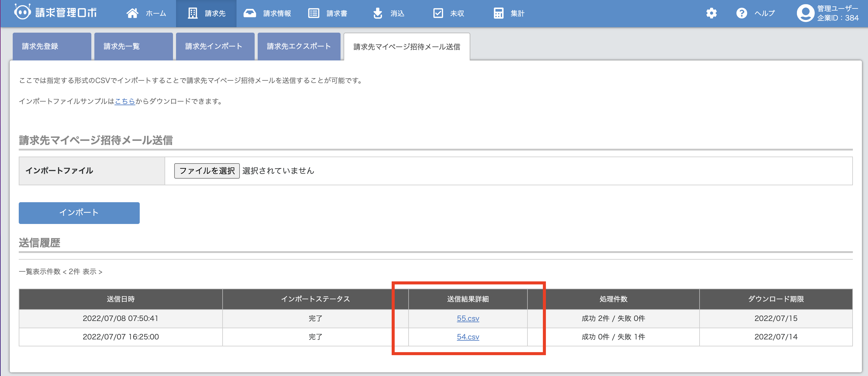Click the 未収 checkmark icon
This screenshot has height=376, width=868.
click(438, 13)
